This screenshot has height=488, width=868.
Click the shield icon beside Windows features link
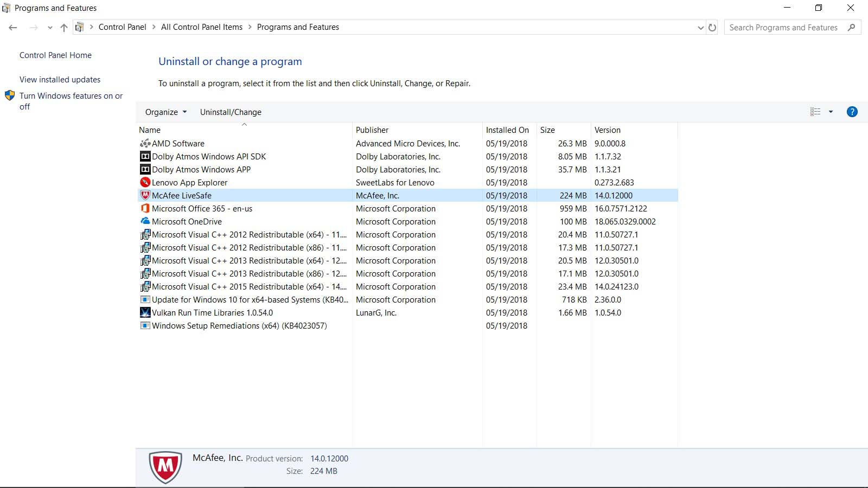coord(10,96)
